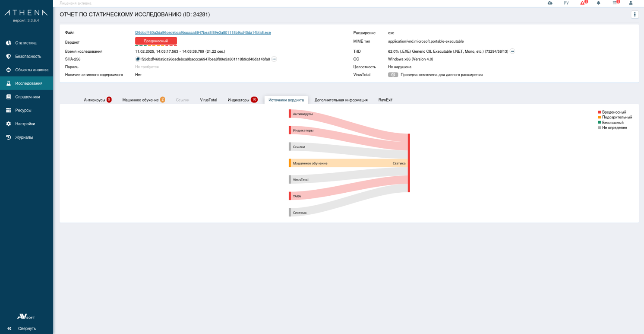Expand more hashes next to SHA-256
This screenshot has width=644, height=334.
pos(274,59)
